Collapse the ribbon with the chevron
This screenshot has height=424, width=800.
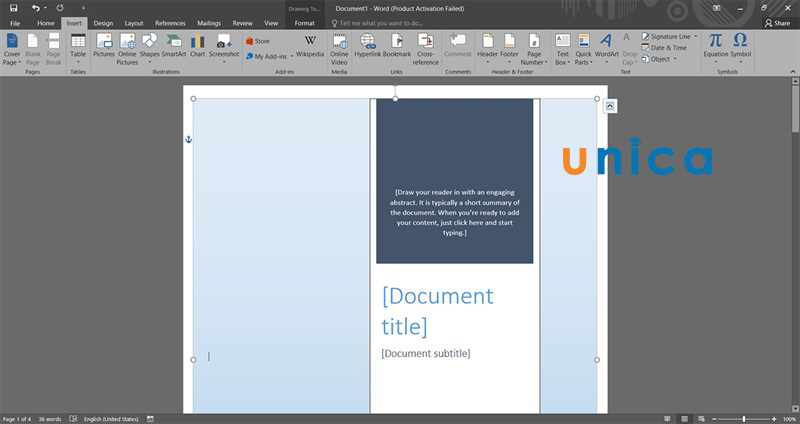pyautogui.click(x=792, y=71)
